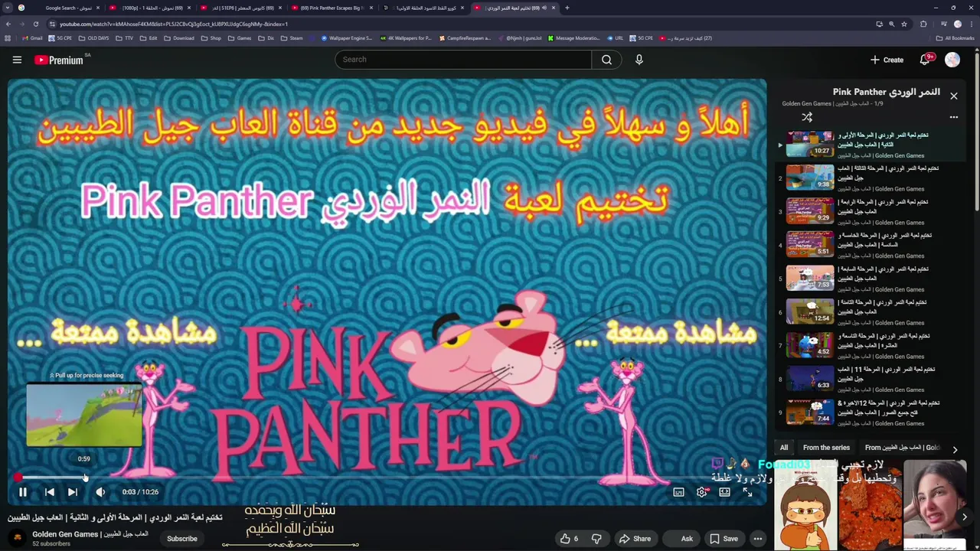The image size is (980, 551).
Task: Close the playlist panel
Action: pyautogui.click(x=954, y=96)
